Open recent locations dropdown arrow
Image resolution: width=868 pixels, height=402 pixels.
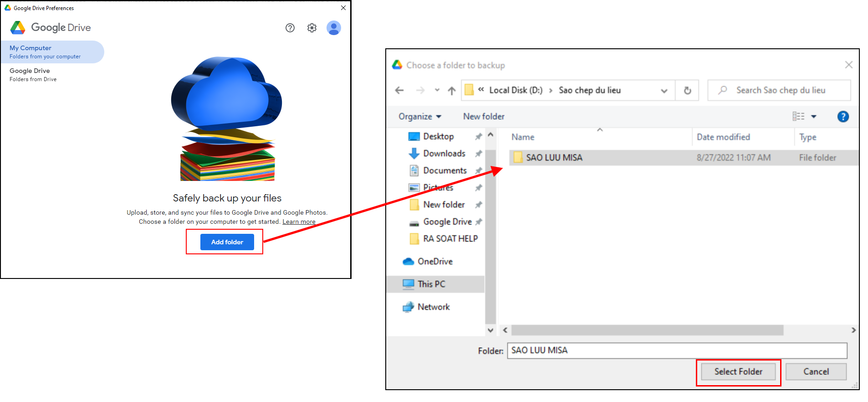437,90
